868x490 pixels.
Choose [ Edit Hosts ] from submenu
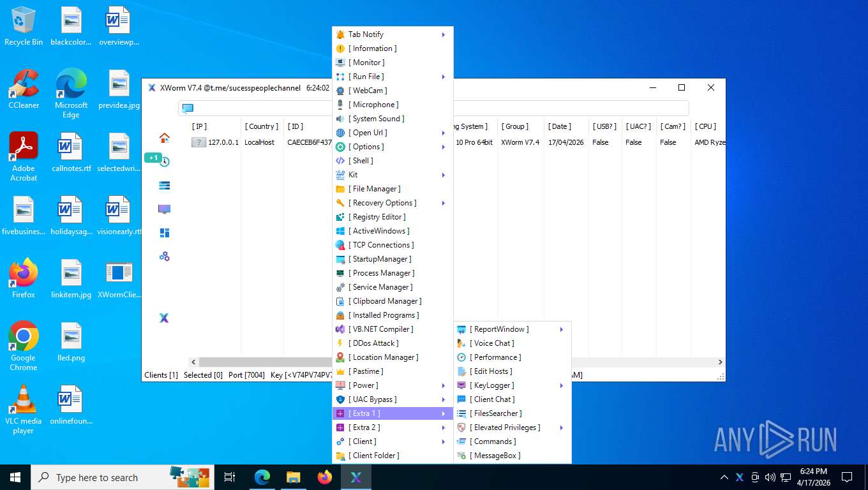(x=512, y=371)
